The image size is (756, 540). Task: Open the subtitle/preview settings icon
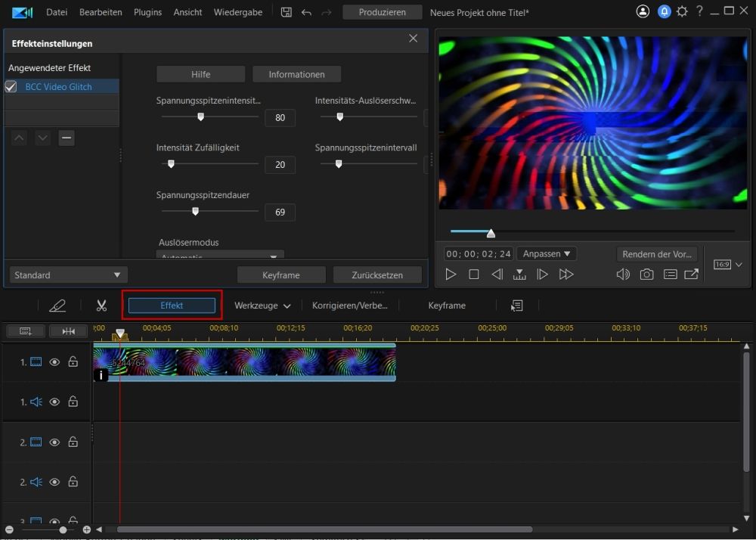(x=670, y=275)
